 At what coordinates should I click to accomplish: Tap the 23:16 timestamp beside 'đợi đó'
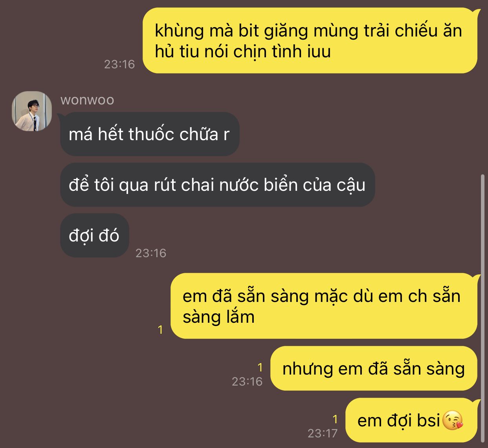coord(151,253)
